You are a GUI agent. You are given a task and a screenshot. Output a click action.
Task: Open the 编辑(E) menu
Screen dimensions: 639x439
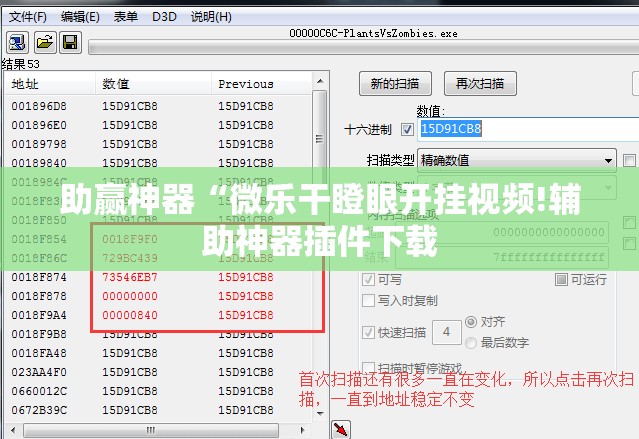80,17
